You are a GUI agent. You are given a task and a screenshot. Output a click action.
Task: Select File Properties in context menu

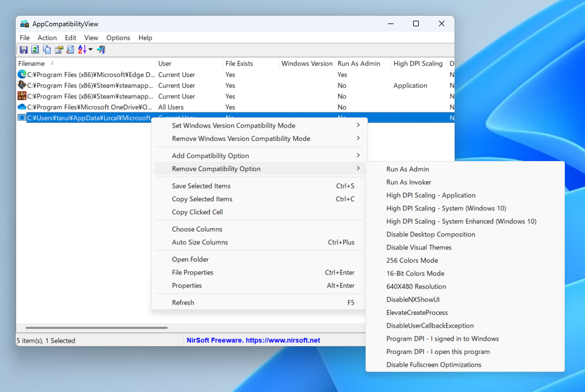(259, 272)
